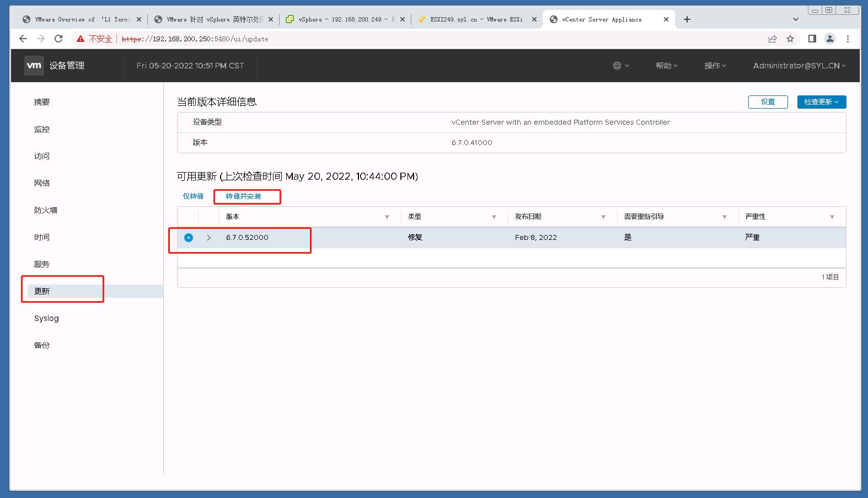Screen dimensions: 868x498
Task: Open the 操作 dropdown menu
Action: point(715,66)
